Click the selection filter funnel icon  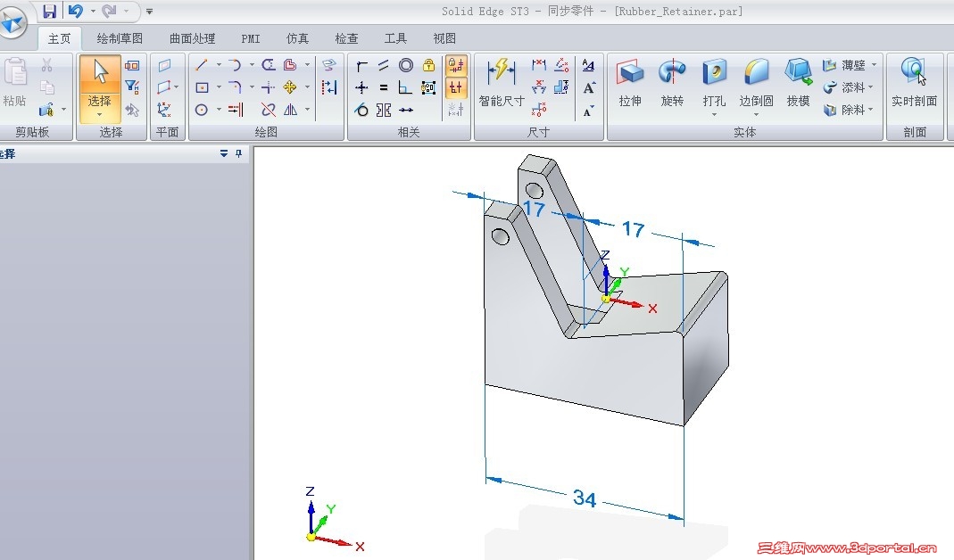click(x=132, y=87)
